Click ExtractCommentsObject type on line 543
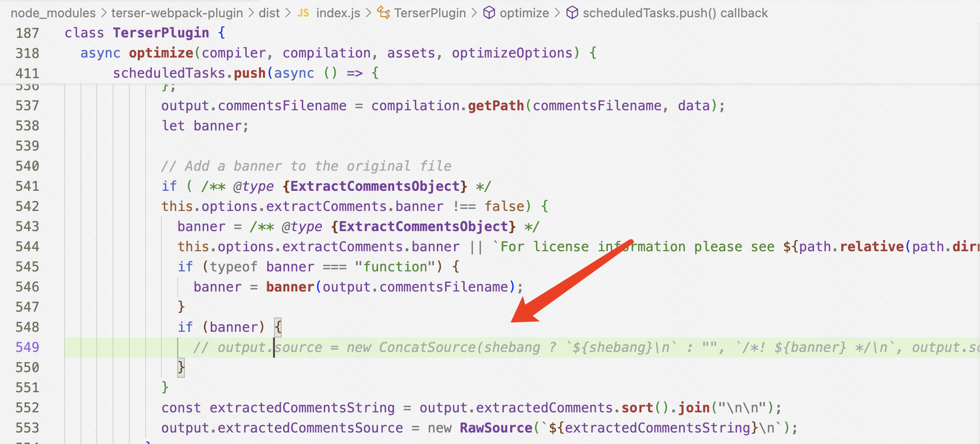This screenshot has height=444, width=980. [423, 226]
